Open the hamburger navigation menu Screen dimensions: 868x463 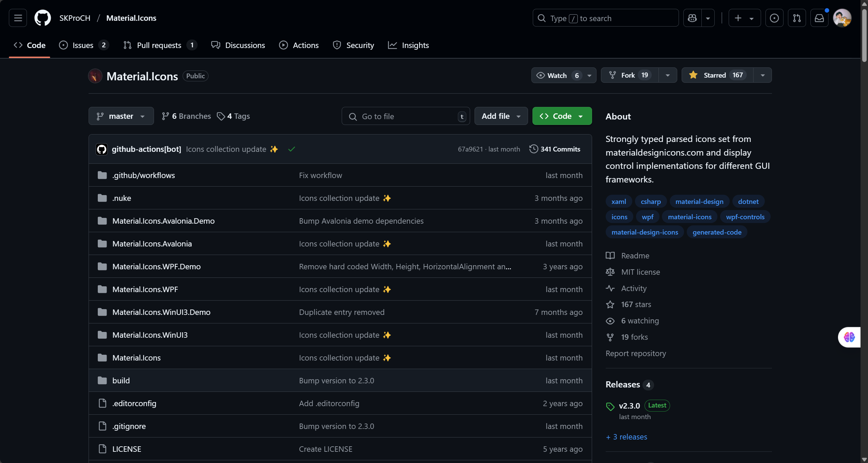18,18
